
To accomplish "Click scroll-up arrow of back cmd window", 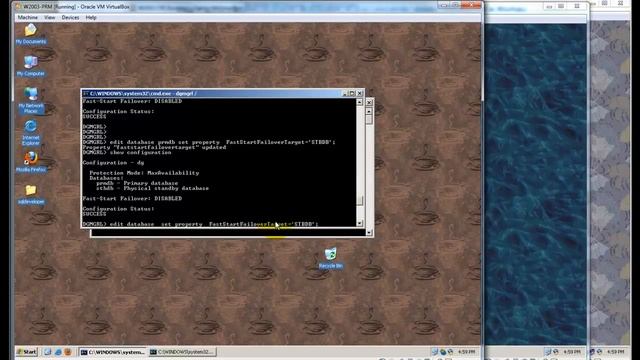I will pyautogui.click(x=369, y=111).
